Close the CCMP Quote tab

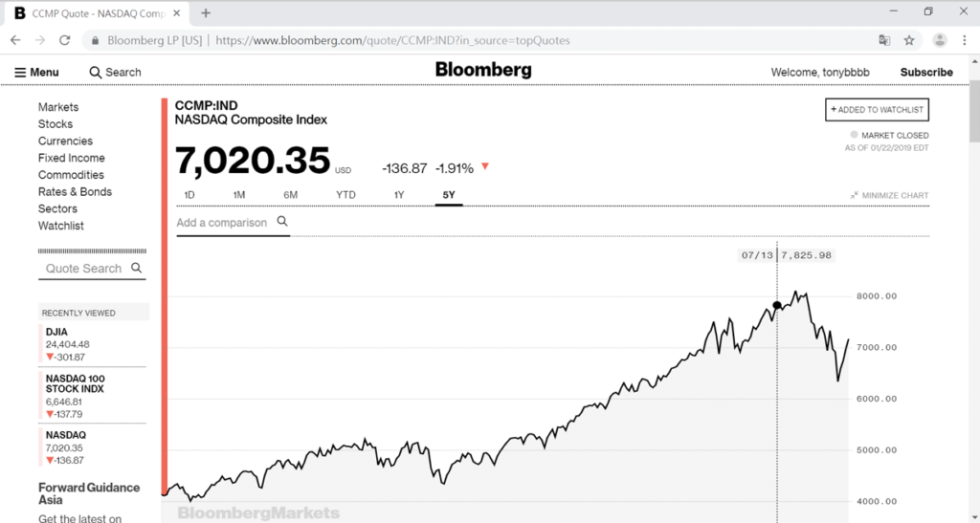(177, 13)
